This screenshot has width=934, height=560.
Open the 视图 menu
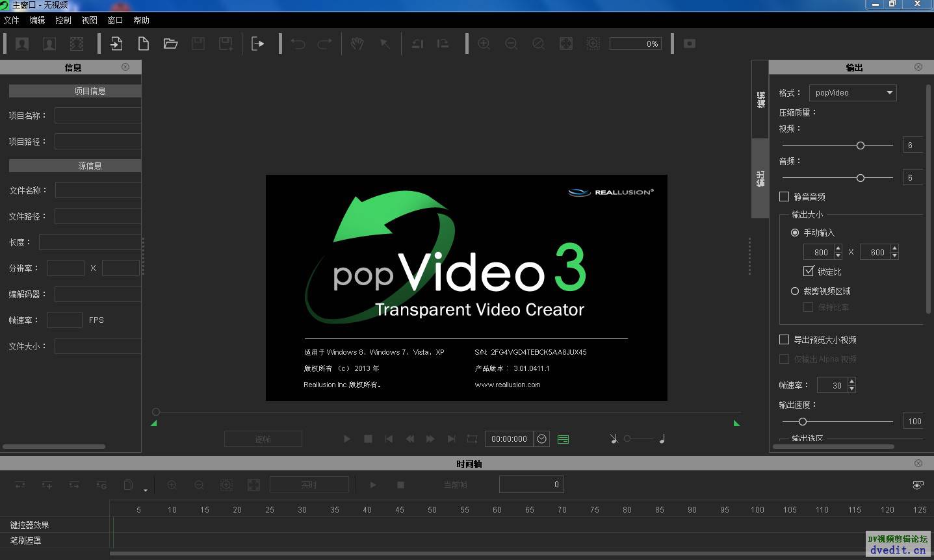tap(89, 20)
